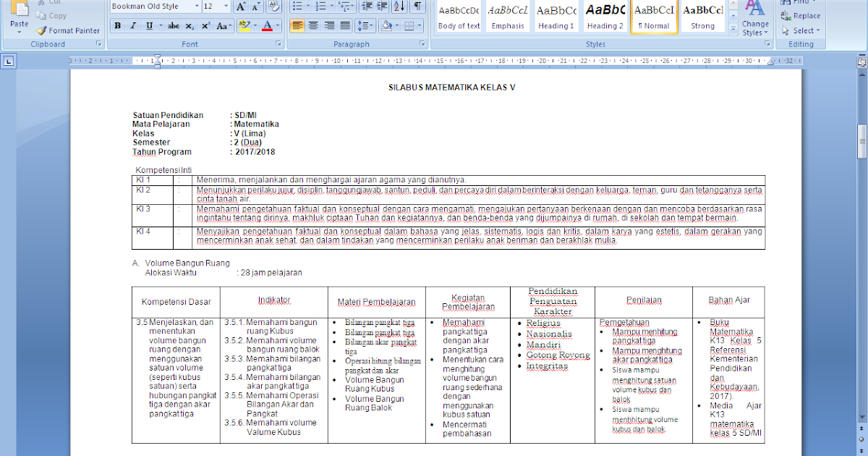Click the KI 3 table cell
Image resolution: width=868 pixels, height=456 pixels.
click(153, 215)
